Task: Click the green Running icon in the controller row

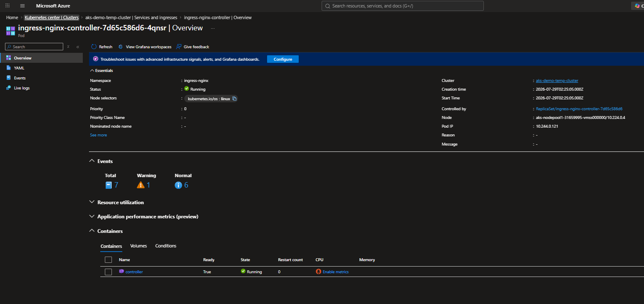Action: pos(243,272)
